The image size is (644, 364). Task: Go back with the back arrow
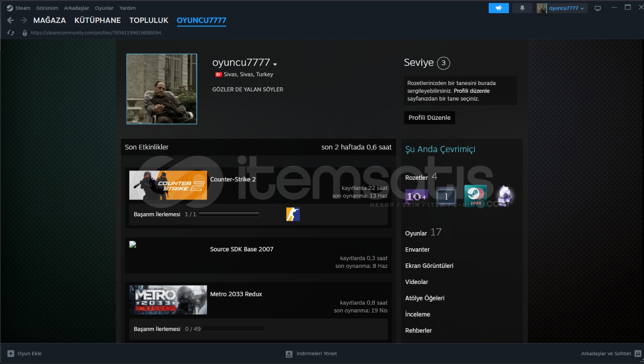pos(10,20)
